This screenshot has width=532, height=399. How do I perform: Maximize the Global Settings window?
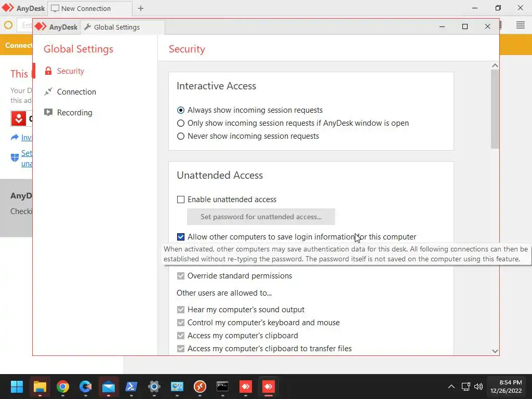click(465, 26)
